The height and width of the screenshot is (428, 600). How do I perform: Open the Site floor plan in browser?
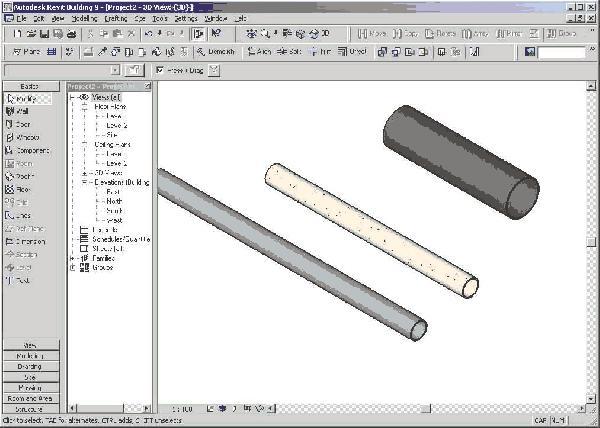click(112, 135)
